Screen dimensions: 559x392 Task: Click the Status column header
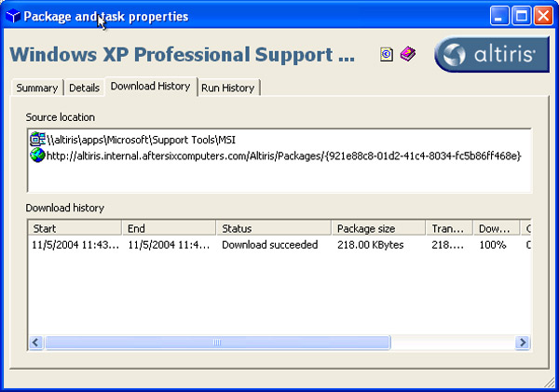(x=274, y=228)
